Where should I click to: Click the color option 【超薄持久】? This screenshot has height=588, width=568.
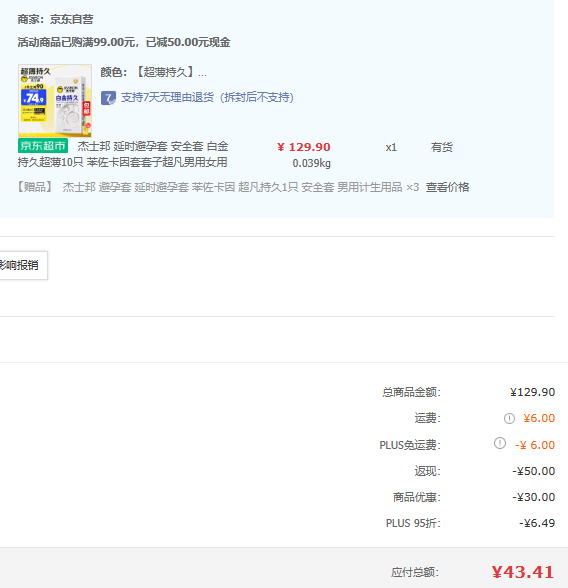[x=165, y=72]
